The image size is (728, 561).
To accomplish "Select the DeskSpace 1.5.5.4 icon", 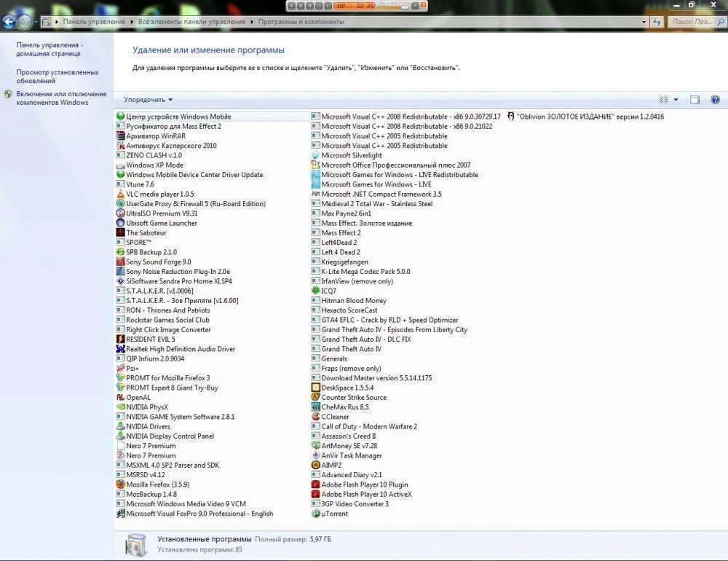I will coord(316,388).
